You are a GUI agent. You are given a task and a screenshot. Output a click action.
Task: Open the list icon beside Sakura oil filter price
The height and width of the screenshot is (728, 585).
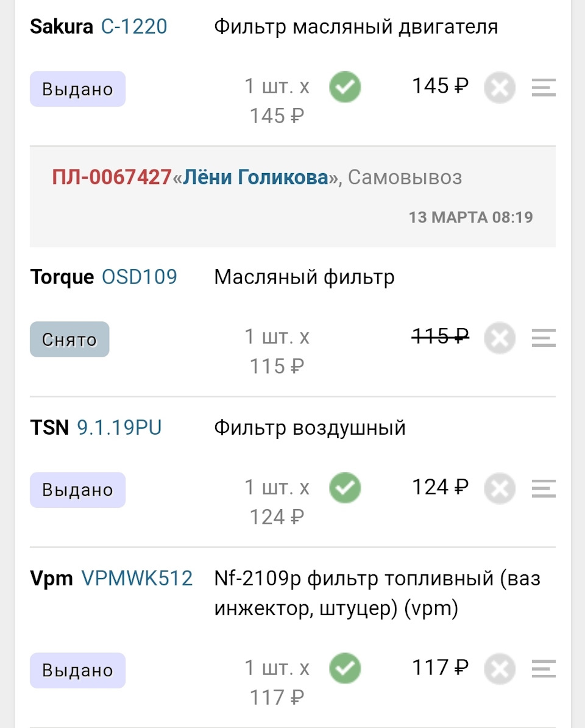click(544, 88)
